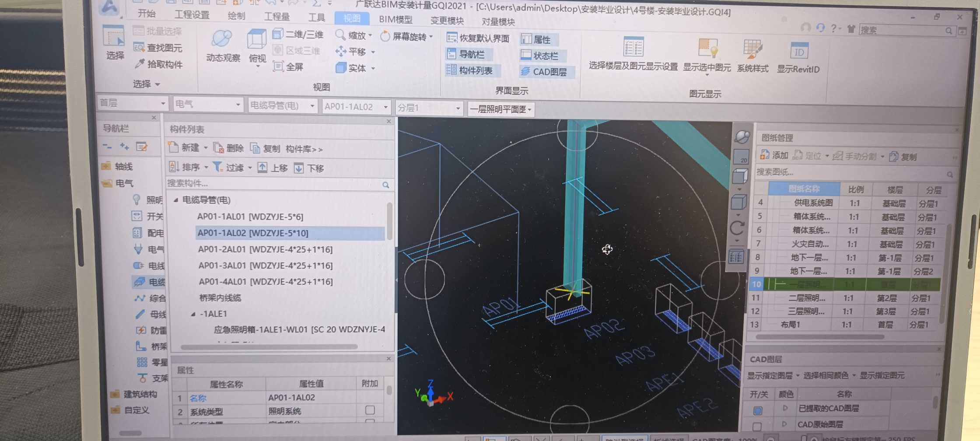Viewport: 980px width, 441px height.
Task: Open the 工程设置 ribbon tab
Action: (x=192, y=14)
